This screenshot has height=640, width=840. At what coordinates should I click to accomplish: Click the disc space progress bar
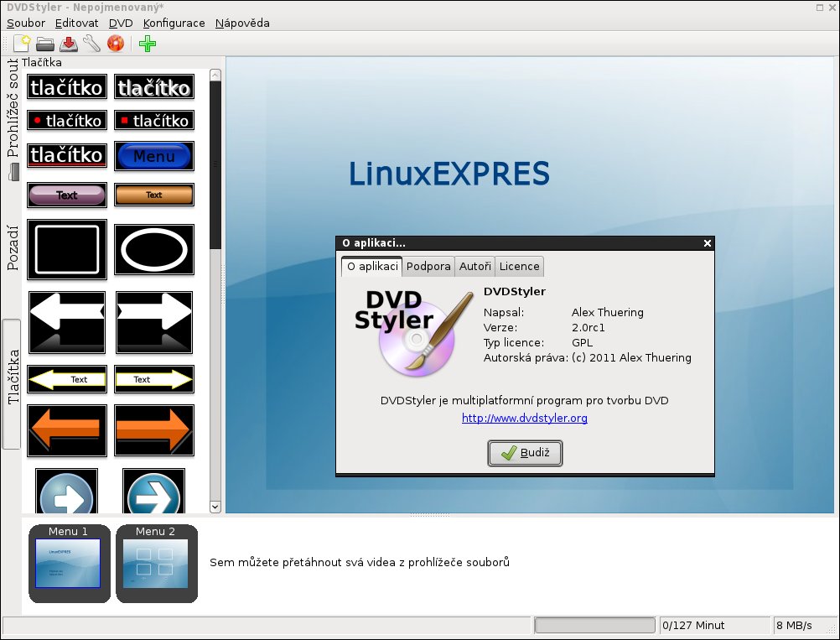pyautogui.click(x=594, y=626)
